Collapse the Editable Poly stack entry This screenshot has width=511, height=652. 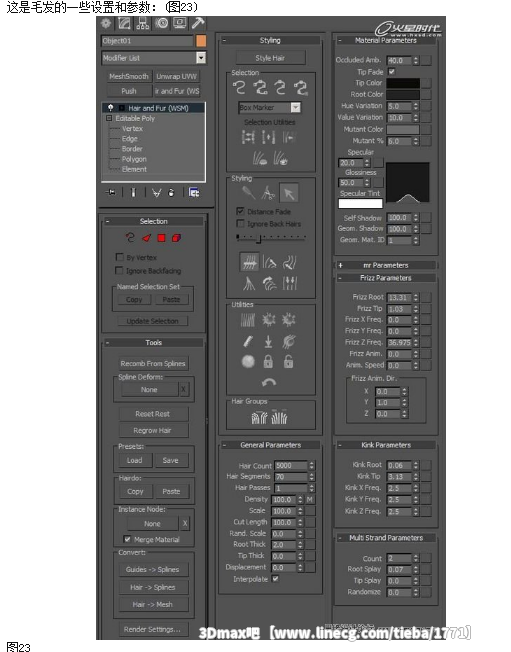pos(109,119)
